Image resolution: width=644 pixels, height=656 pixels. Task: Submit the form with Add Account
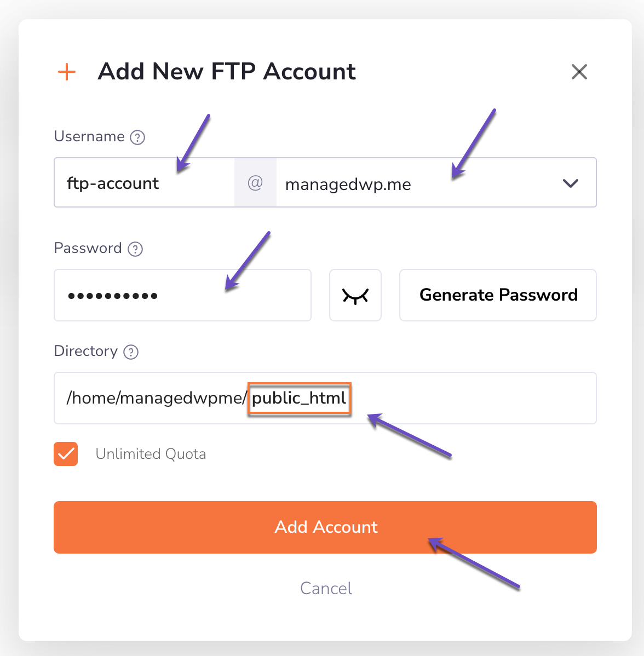click(x=325, y=527)
